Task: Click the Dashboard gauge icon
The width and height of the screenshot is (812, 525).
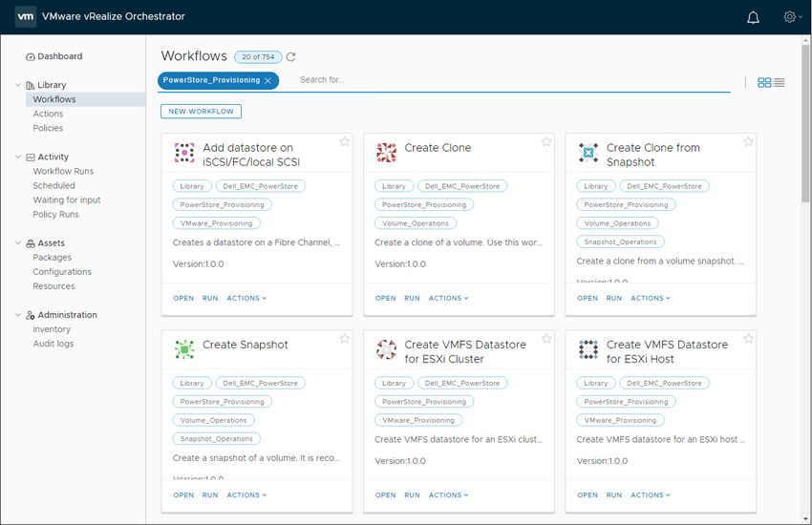Action: pos(31,57)
